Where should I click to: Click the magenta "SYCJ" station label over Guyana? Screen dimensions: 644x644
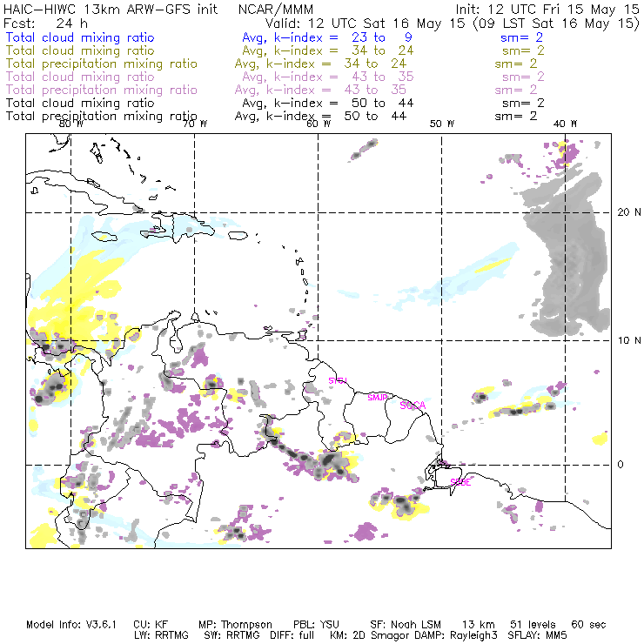(338, 380)
